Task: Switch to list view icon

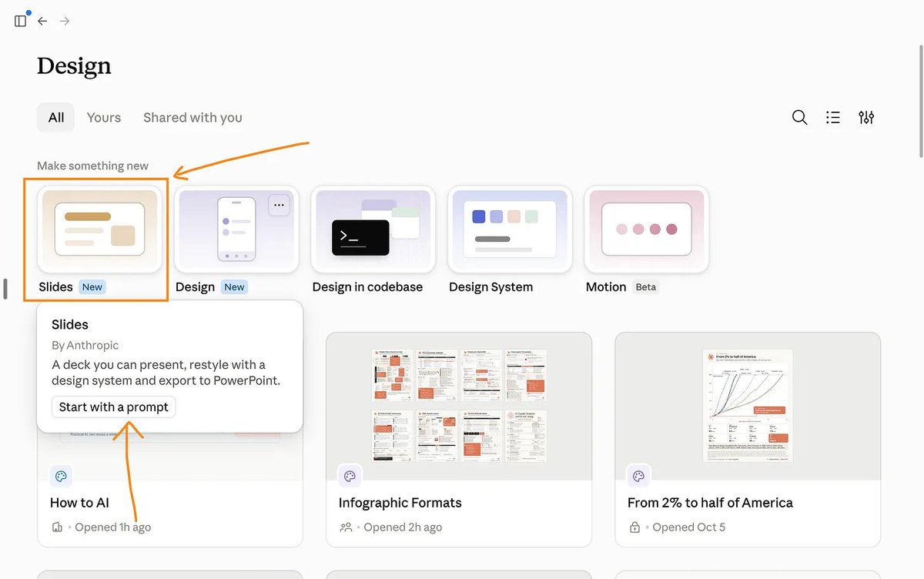Action: [x=833, y=118]
